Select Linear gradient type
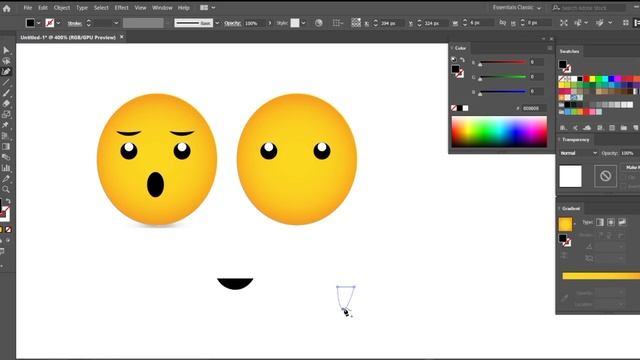640x360 pixels. point(600,222)
